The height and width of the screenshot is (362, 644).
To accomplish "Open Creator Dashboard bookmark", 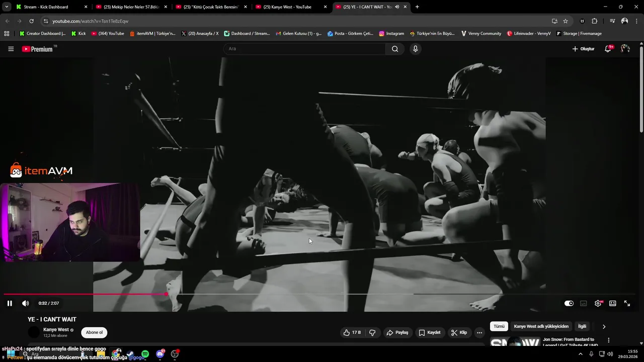I will click(42, 34).
